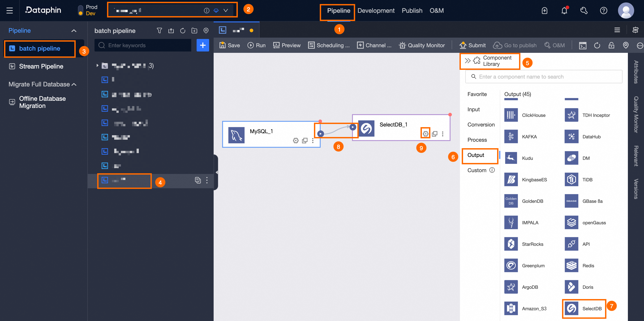The height and width of the screenshot is (321, 644).
Task: Select the Input component category
Action: (x=473, y=109)
